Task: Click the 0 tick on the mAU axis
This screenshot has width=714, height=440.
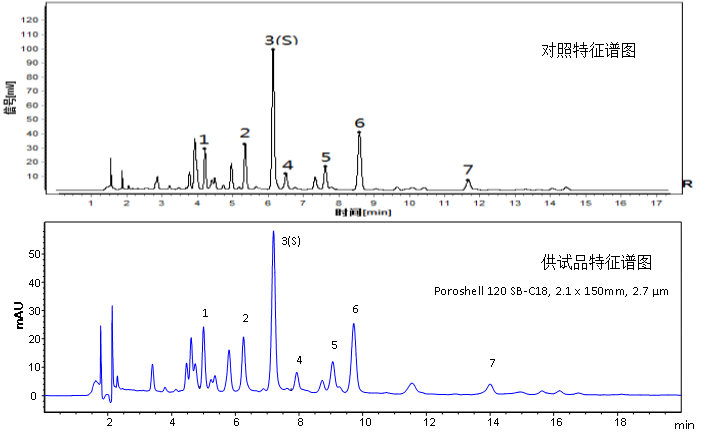Action: [33, 396]
